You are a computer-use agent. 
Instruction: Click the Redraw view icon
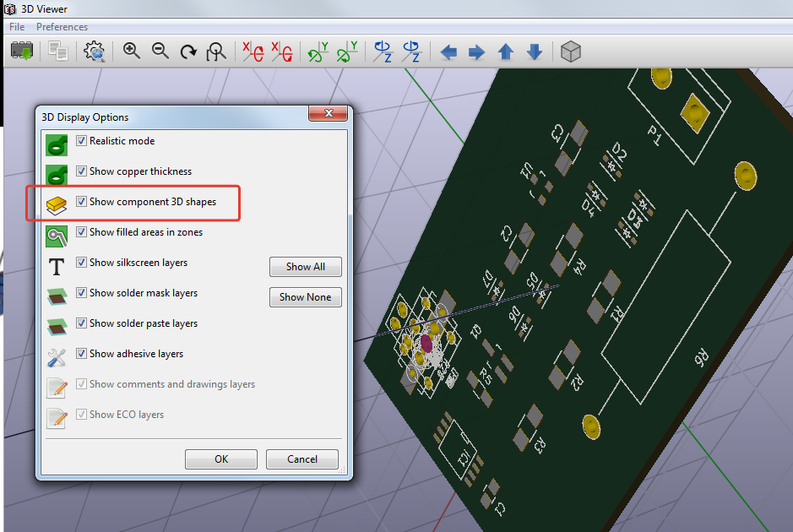pos(188,52)
